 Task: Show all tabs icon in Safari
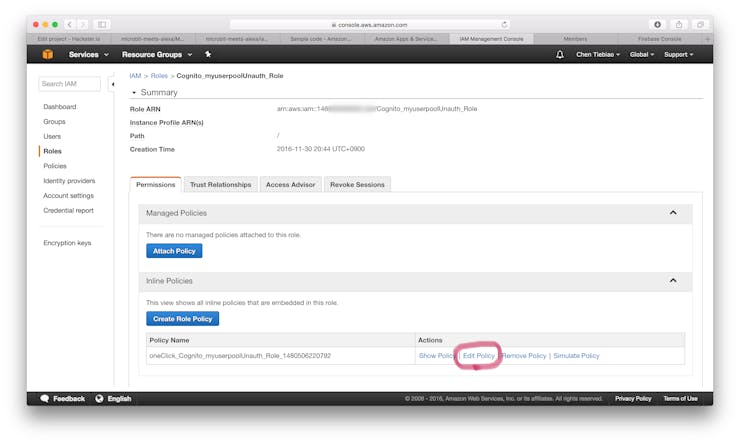click(700, 25)
